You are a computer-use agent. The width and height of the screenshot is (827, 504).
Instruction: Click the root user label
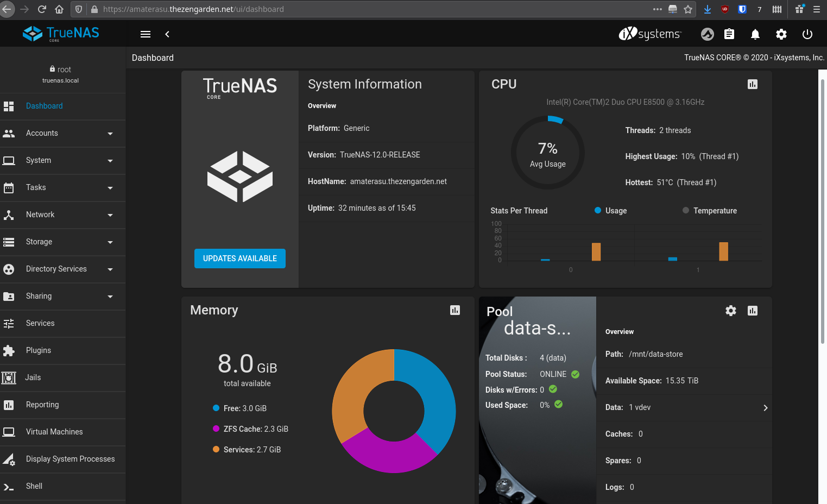(60, 70)
